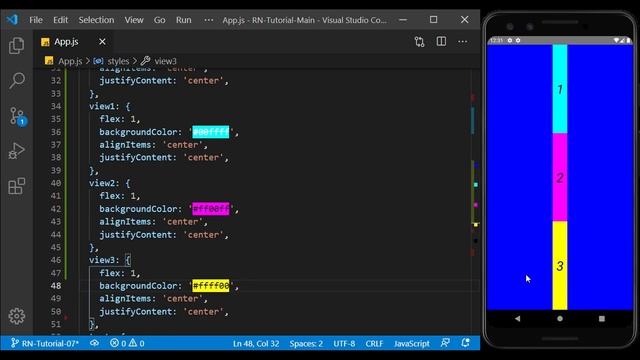Tap the Android home button in emulator
The image size is (640, 360).
point(560,318)
